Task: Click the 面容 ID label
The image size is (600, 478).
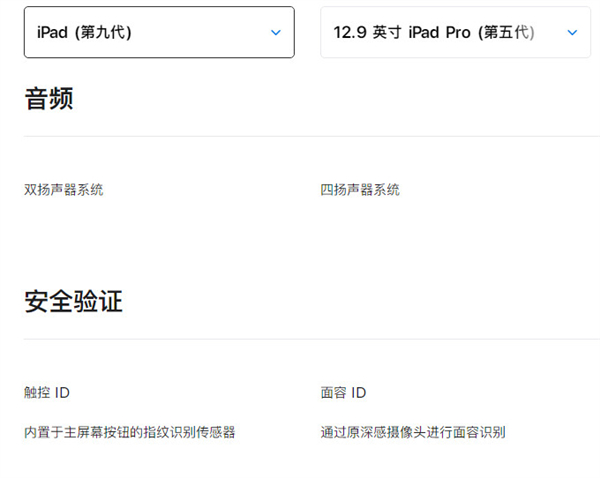Action: point(343,392)
